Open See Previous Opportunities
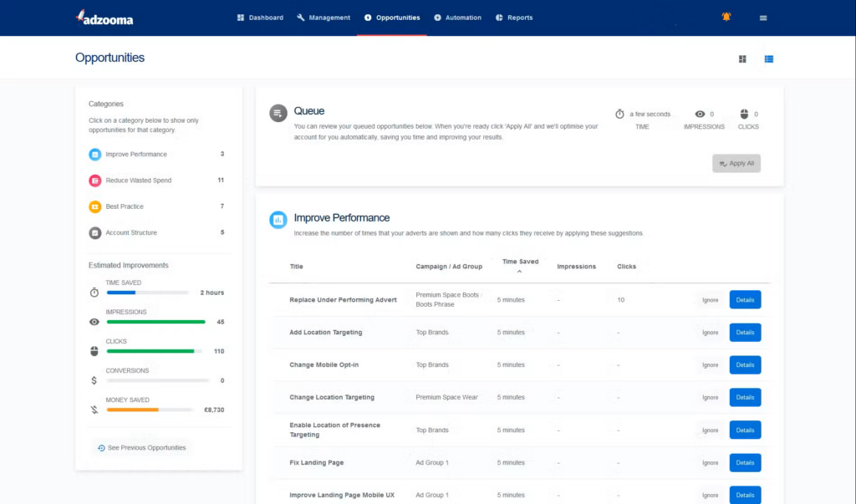The height and width of the screenshot is (504, 856). 140,447
